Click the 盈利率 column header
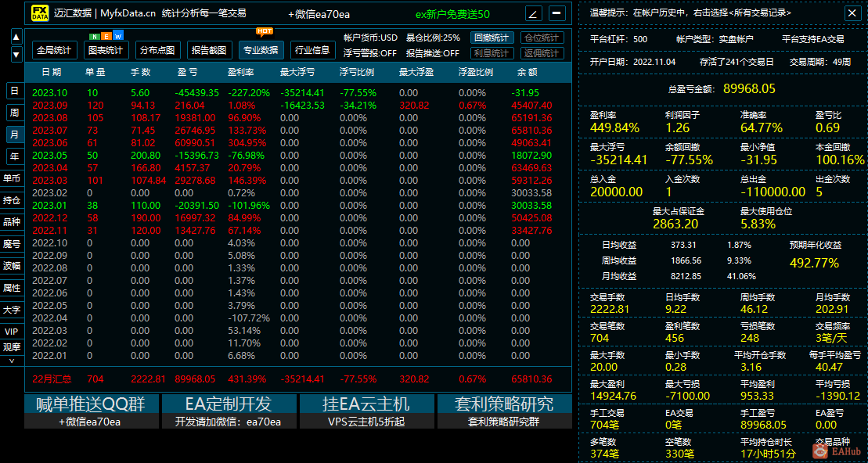The height and width of the screenshot is (463, 868). (243, 73)
